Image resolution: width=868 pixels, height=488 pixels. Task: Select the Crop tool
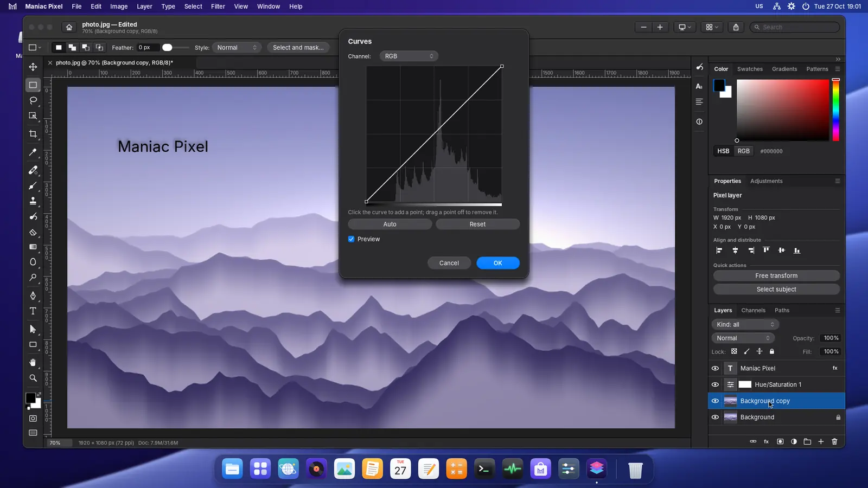[x=33, y=134]
